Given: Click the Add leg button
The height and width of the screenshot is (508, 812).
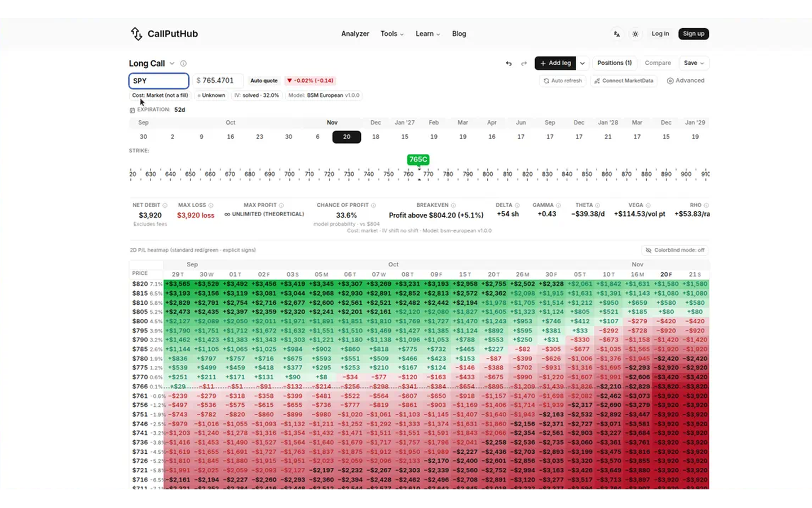Looking at the screenshot, I should 555,63.
